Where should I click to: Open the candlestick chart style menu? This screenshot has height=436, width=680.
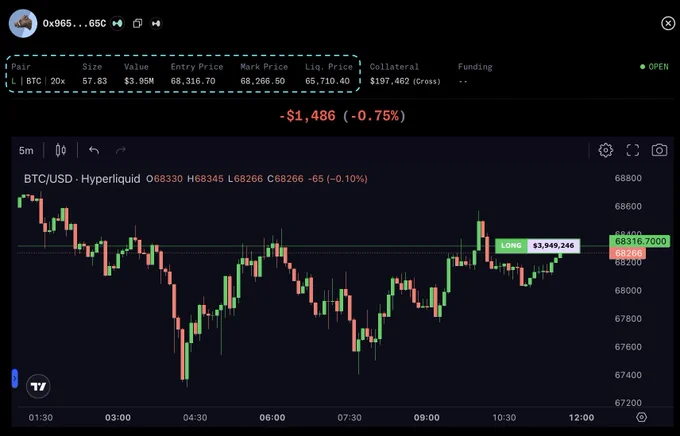click(x=61, y=151)
